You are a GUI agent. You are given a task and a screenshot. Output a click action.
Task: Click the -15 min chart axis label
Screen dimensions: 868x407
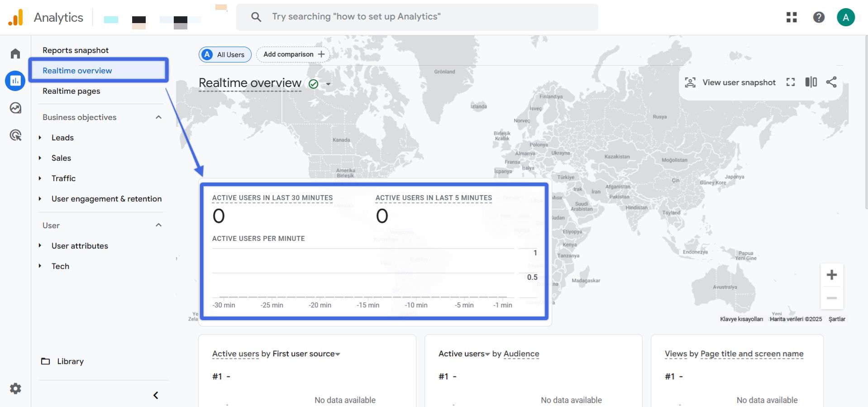[x=368, y=305]
